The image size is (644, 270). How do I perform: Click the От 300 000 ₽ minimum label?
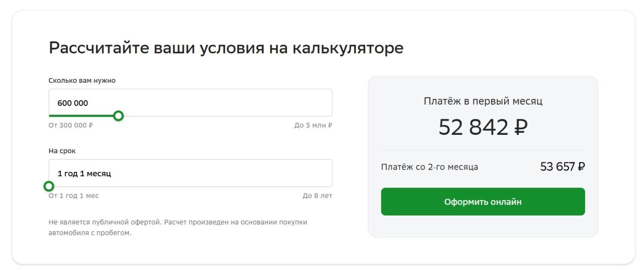tap(71, 125)
